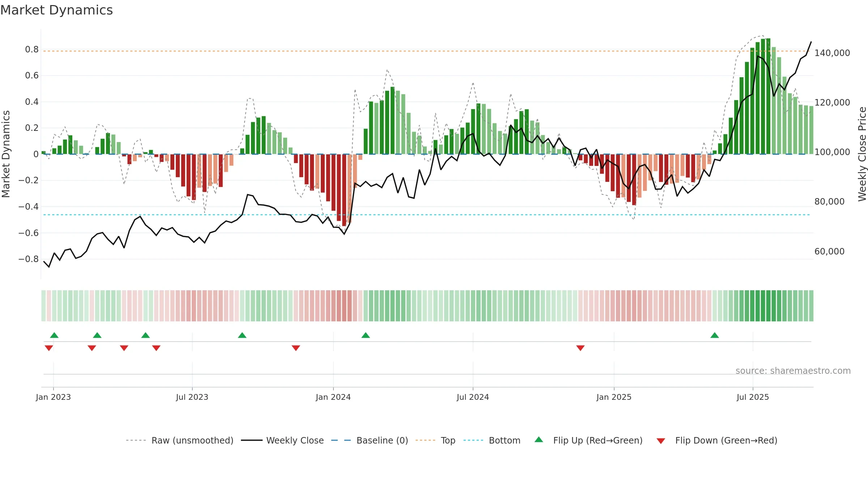Viewport: 868px width, 488px height.
Task: Click the −0.6 left axis tick label
Action: pyautogui.click(x=28, y=233)
